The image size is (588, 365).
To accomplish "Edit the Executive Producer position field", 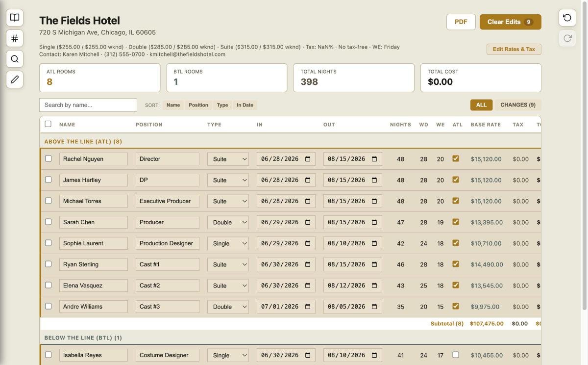I will click(168, 201).
